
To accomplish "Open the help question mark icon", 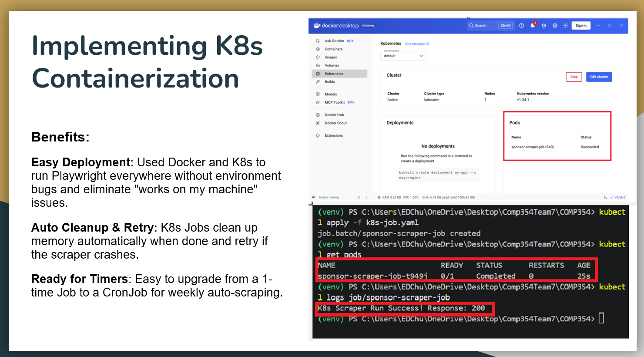I will click(x=521, y=26).
